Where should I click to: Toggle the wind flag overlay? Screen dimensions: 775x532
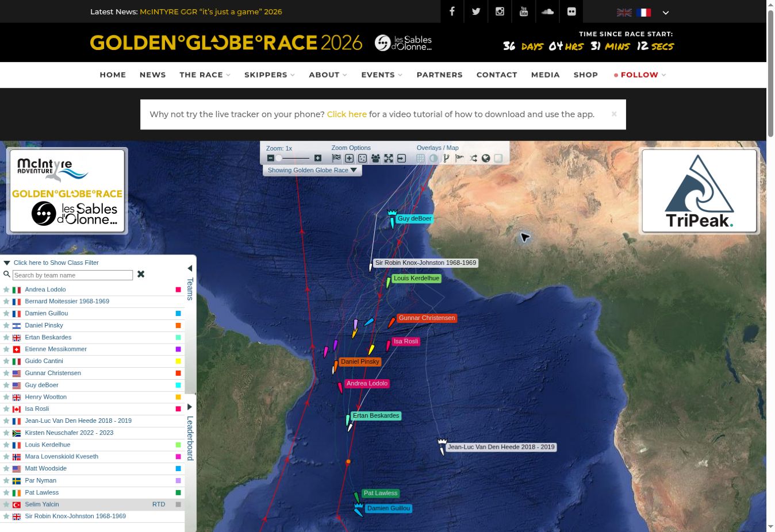[459, 159]
